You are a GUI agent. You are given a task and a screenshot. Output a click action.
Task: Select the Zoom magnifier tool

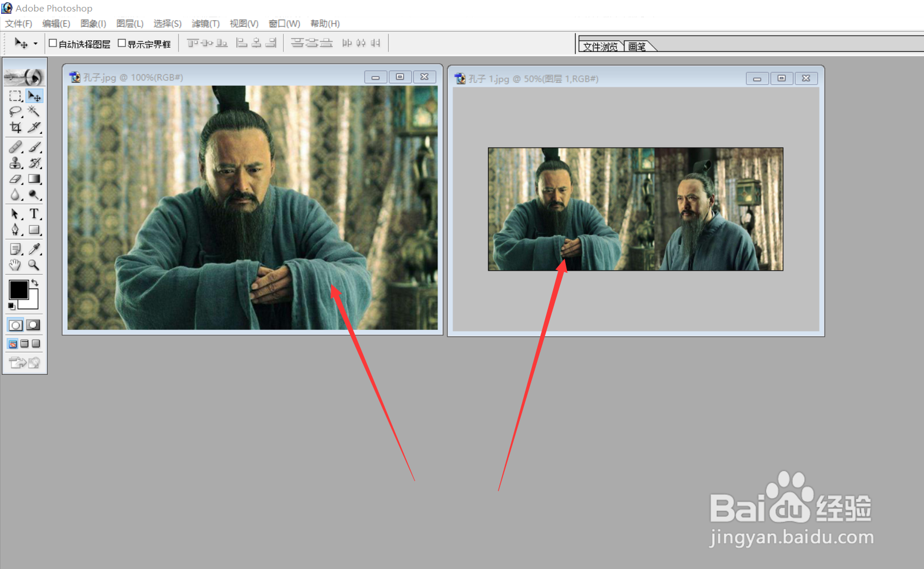pos(34,265)
